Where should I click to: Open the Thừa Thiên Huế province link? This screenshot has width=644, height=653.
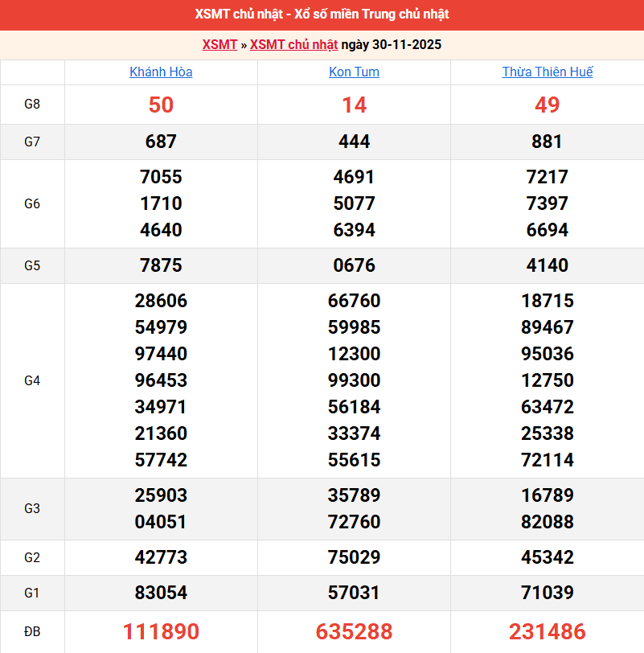click(x=547, y=72)
